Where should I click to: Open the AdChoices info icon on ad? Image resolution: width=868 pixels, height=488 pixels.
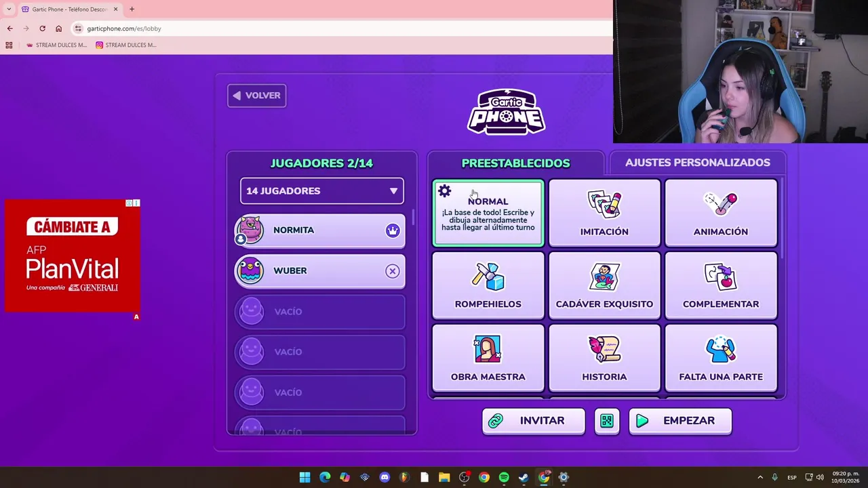tap(129, 203)
